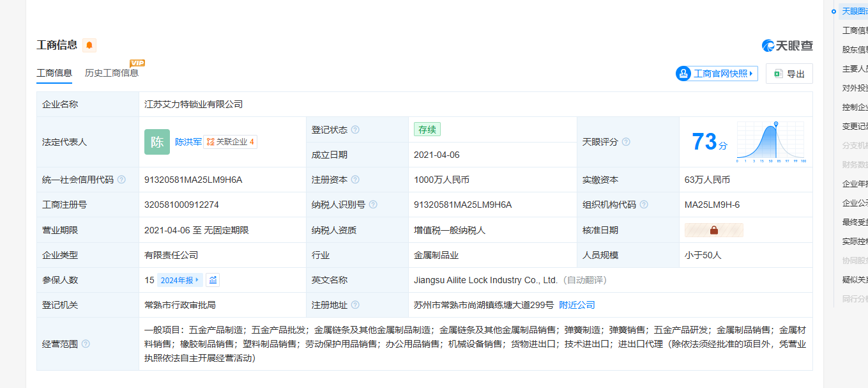Screen dimensions: 868x388
Task: Jump to 变更记录 in the side navigation
Action: coord(855,127)
